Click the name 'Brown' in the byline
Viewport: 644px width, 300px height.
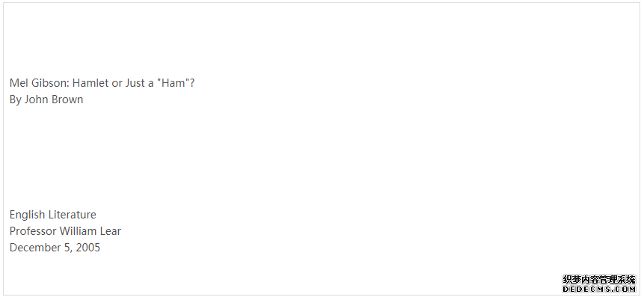coord(67,100)
